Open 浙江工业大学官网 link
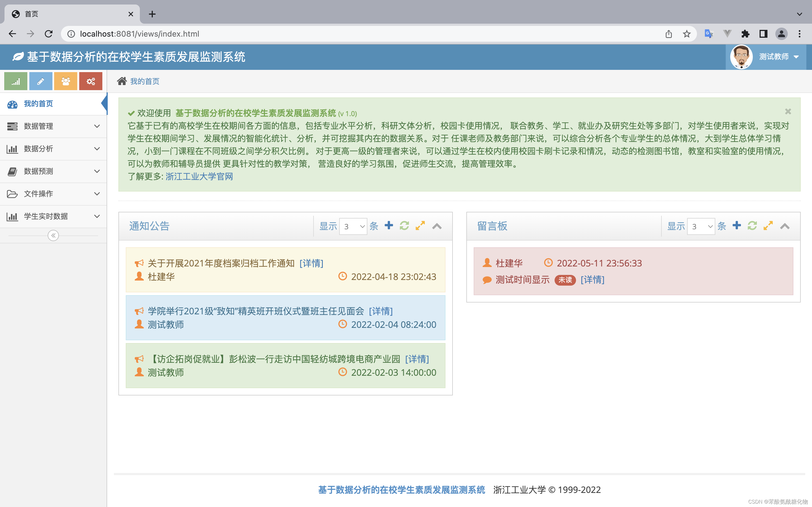Image resolution: width=812 pixels, height=507 pixels. pos(199,177)
